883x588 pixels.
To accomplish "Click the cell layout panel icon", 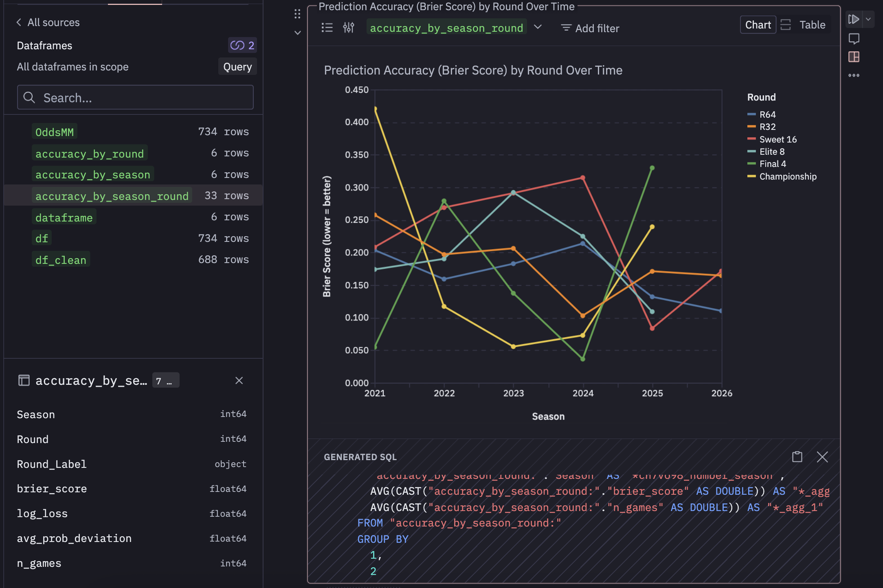I will coord(854,57).
